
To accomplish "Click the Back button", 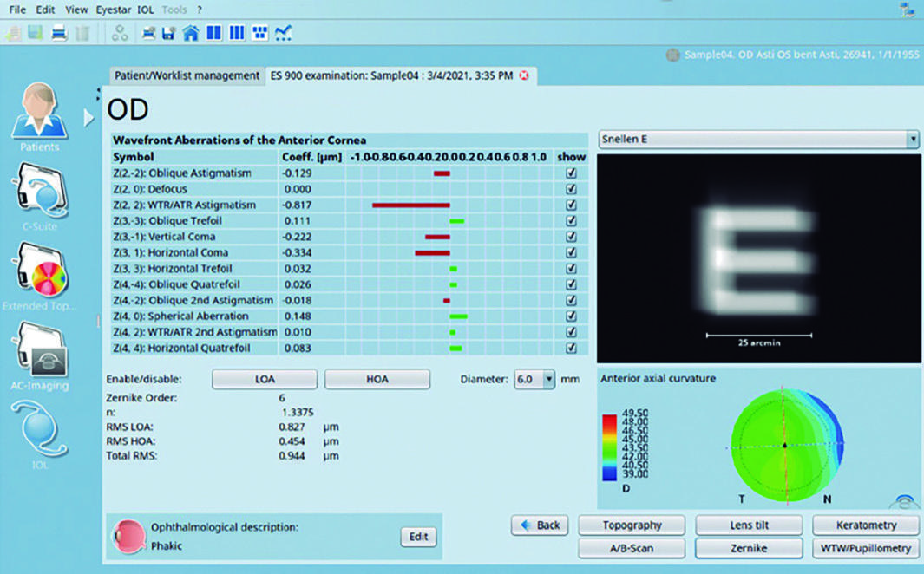I will 540,525.
